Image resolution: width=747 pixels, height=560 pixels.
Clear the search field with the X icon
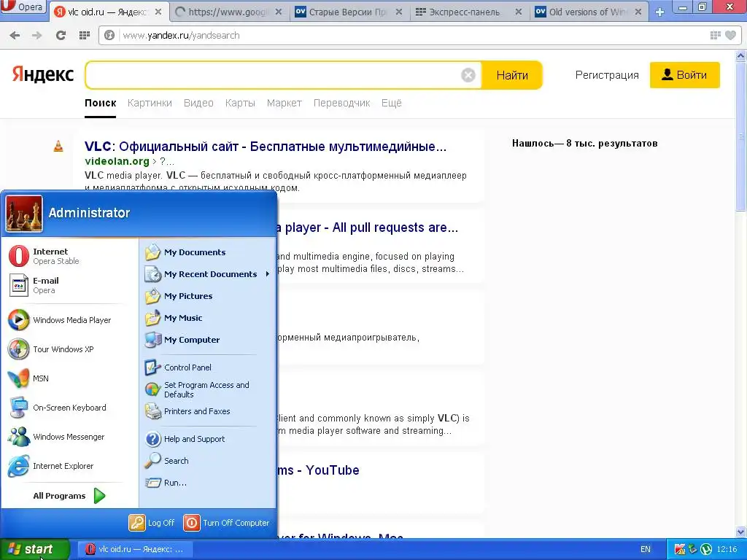point(468,75)
